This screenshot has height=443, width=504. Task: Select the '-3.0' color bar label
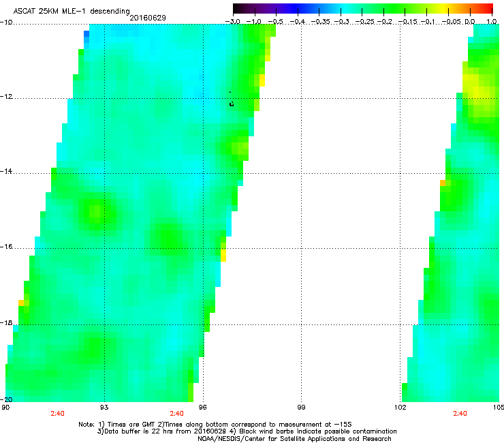tap(232, 22)
